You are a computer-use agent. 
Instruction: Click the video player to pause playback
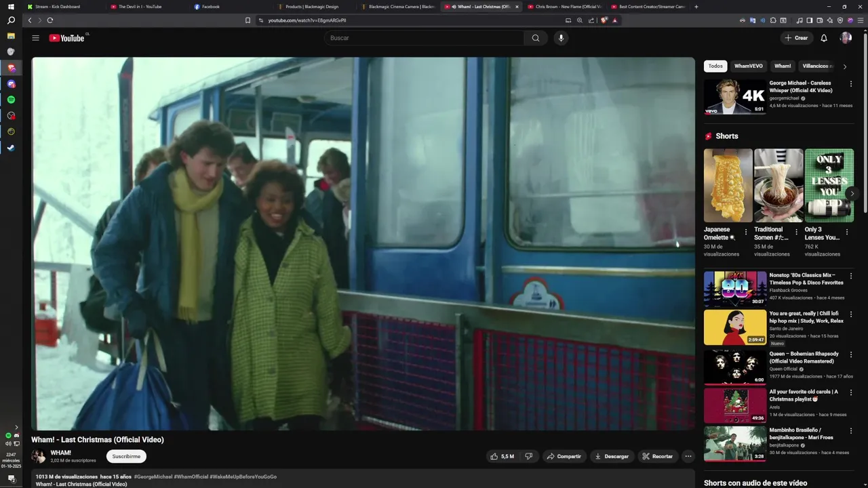click(x=363, y=243)
